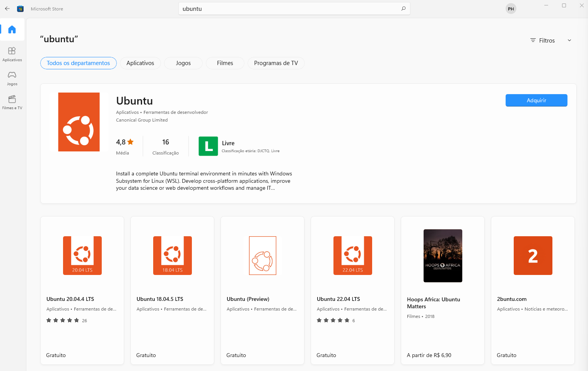Viewport: 588px width, 371px height.
Task: Open the Aplicativos sidebar section
Action: pos(12,54)
